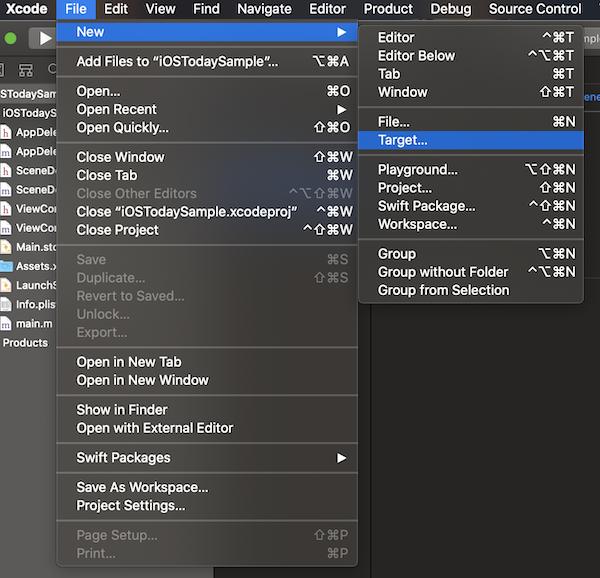
Task: Select the Launch screen storyboard row
Action: [28, 285]
